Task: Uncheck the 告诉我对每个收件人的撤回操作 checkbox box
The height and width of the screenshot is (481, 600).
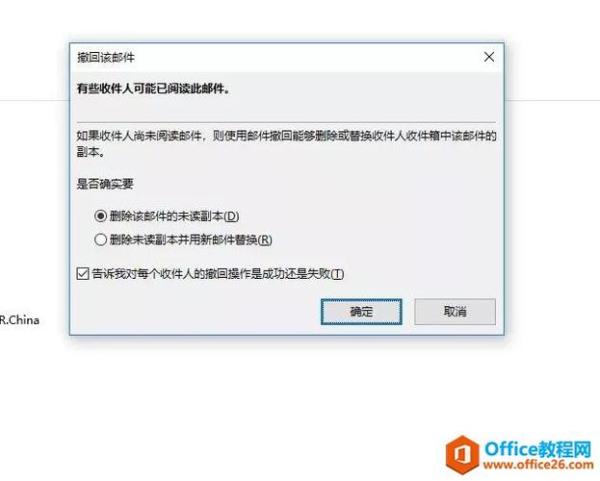Action: coord(83,274)
